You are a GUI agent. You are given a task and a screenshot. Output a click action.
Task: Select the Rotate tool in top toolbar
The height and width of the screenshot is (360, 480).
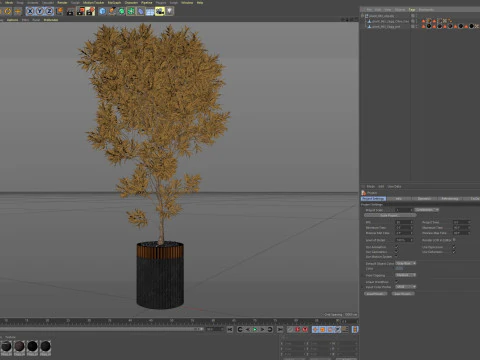click(x=8, y=11)
